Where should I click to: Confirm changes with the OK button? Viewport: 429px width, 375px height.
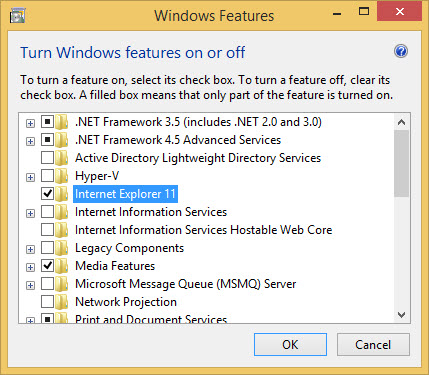point(290,345)
